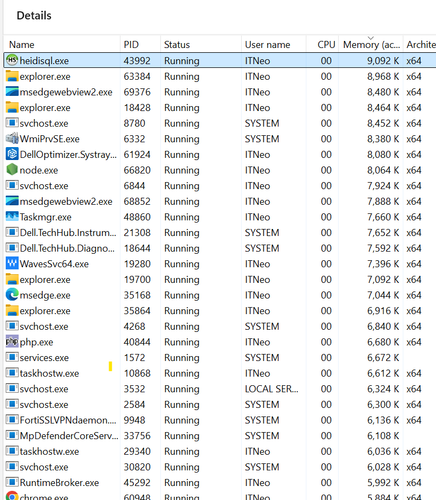This screenshot has height=500, width=436.
Task: Select Running status of WmiPrvSE.exe
Action: pyautogui.click(x=182, y=139)
